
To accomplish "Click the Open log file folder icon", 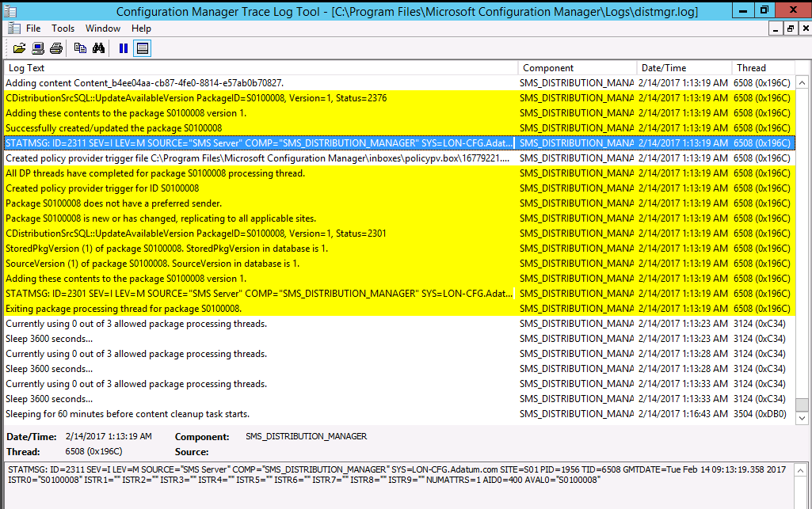I will pos(19,48).
